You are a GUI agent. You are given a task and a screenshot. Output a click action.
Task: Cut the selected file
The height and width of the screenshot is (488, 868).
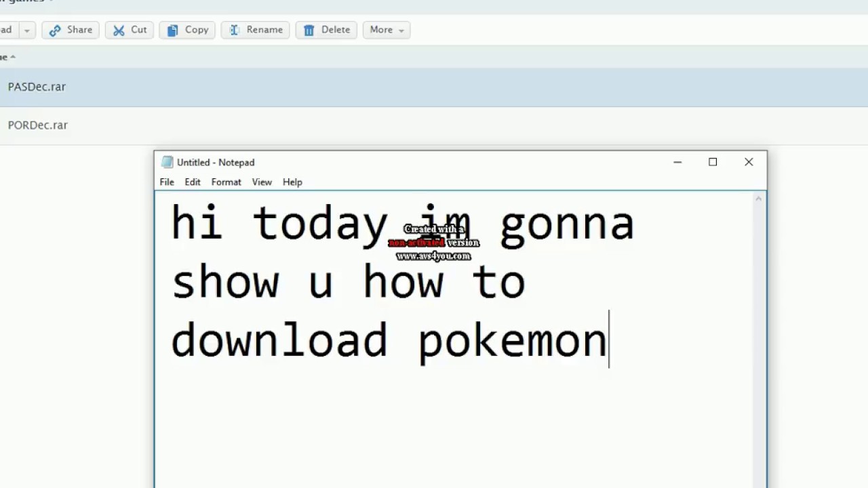(130, 30)
